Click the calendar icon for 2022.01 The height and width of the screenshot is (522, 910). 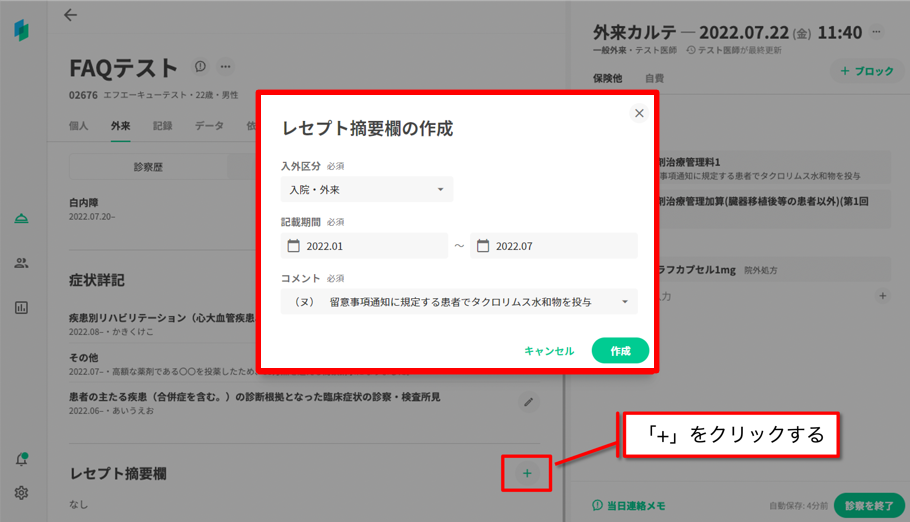coord(294,246)
